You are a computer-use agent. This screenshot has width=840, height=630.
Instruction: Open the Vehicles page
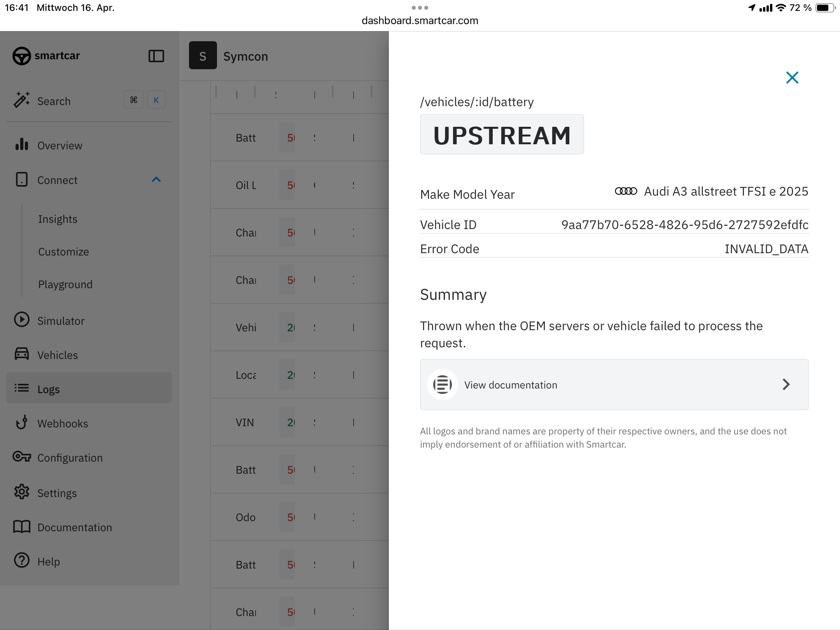click(58, 355)
